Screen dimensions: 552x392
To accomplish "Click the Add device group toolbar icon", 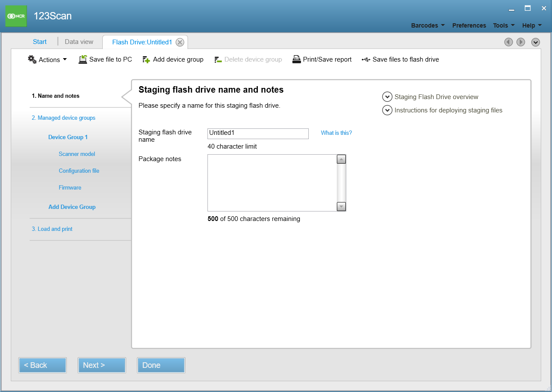I will [146, 59].
